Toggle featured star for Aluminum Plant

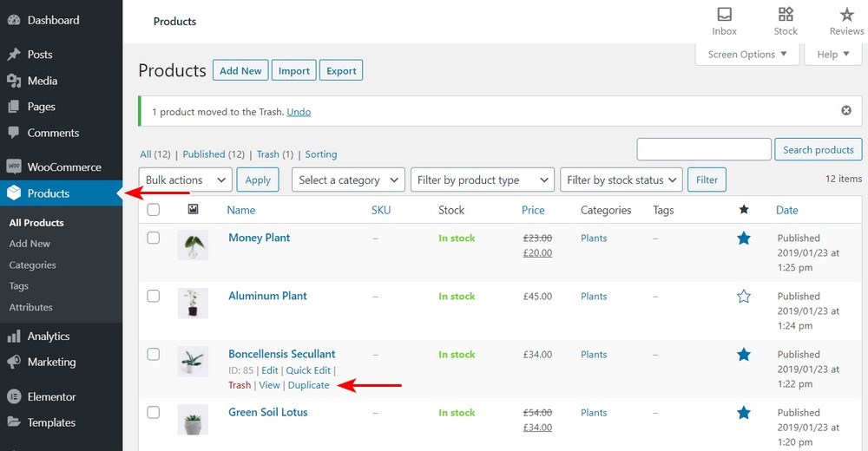click(744, 296)
